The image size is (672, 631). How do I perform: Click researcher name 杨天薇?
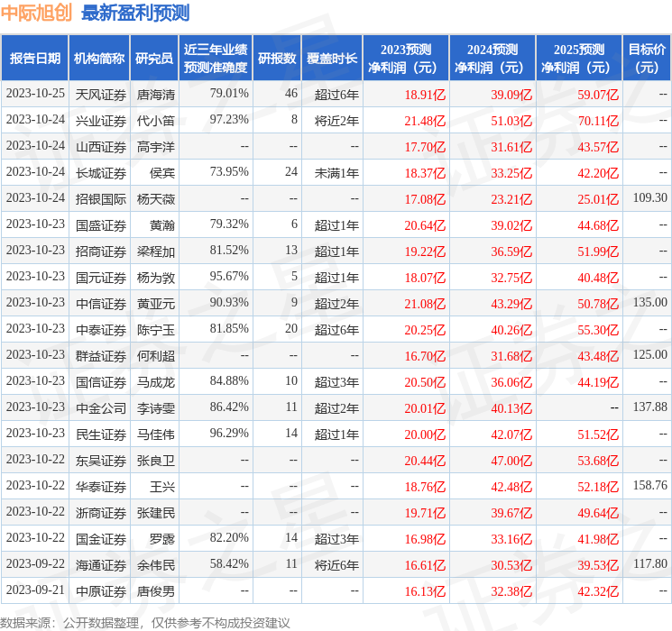click(155, 199)
